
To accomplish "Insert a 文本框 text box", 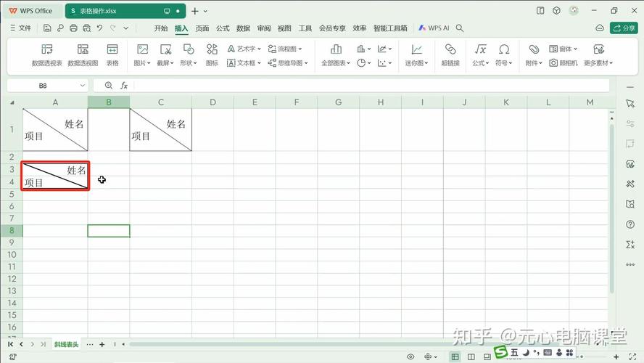I will pyautogui.click(x=244, y=63).
